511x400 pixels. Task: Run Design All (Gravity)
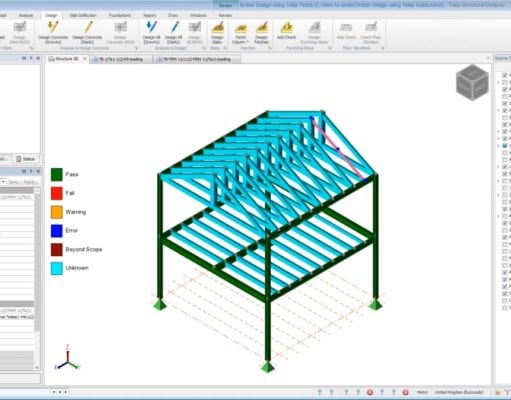(151, 32)
